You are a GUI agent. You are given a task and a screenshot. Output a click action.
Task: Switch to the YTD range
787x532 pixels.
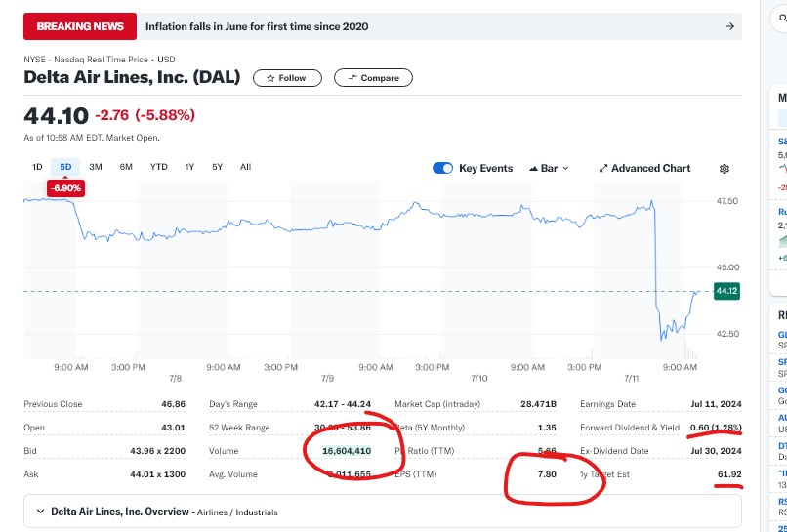[158, 167]
